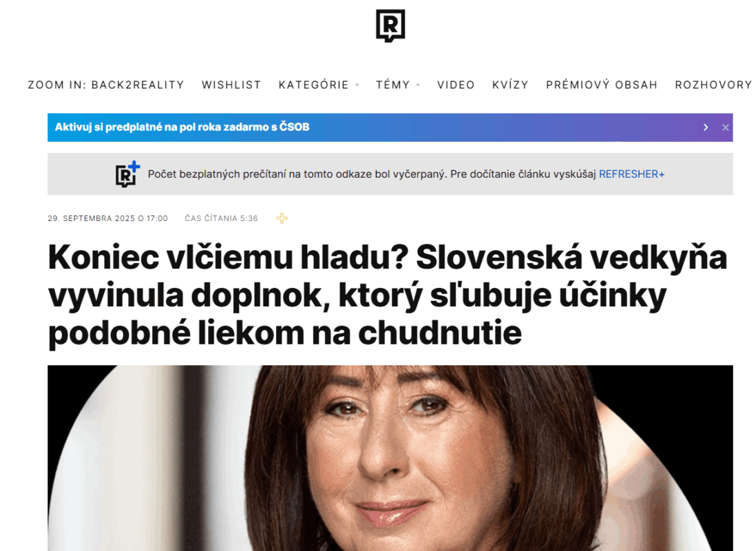Open the Kvízy section
Viewport: 756px width, 551px height.
(510, 85)
